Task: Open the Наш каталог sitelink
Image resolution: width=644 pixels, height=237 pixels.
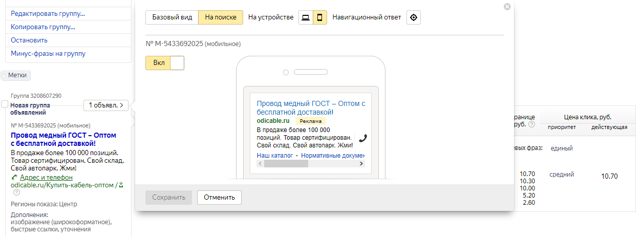Action: point(275,155)
